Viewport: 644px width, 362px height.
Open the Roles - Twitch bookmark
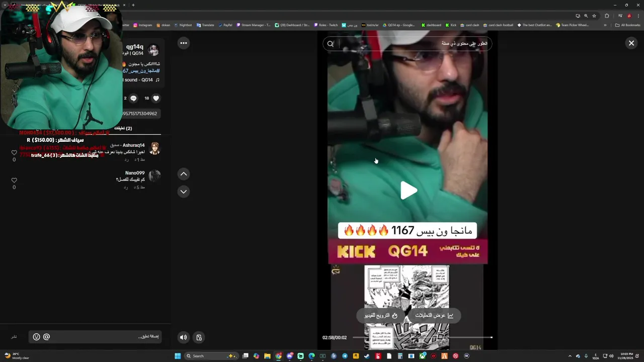tap(326, 25)
